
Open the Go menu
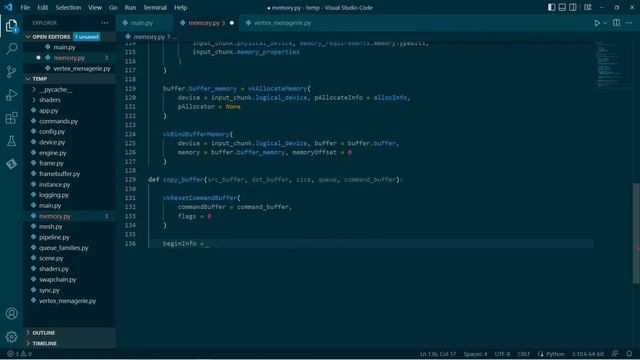pos(113,7)
